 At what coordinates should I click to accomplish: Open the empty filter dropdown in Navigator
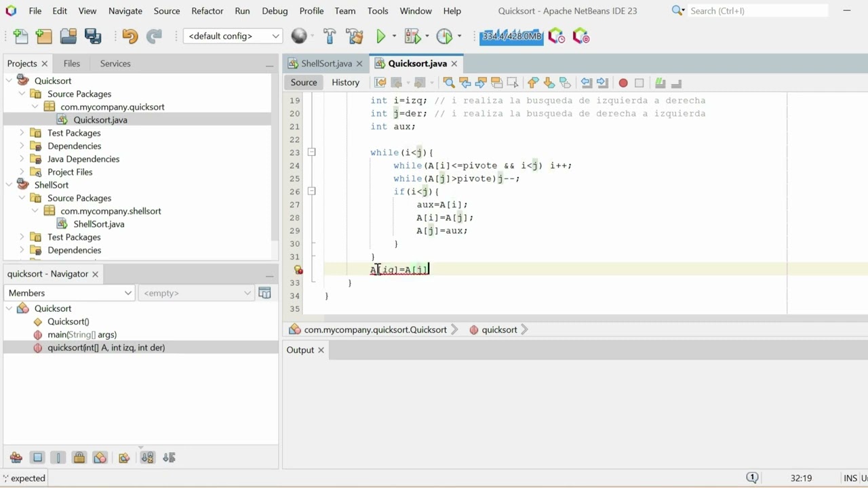tap(196, 293)
